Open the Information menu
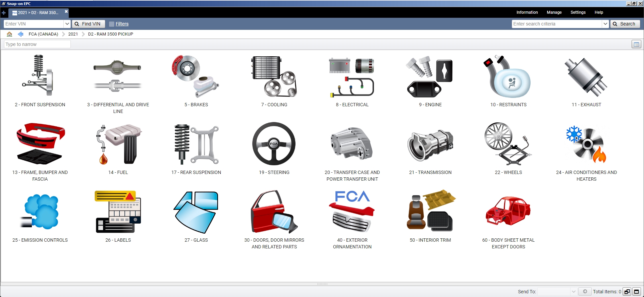Viewport: 644px width, 297px height. pos(527,12)
